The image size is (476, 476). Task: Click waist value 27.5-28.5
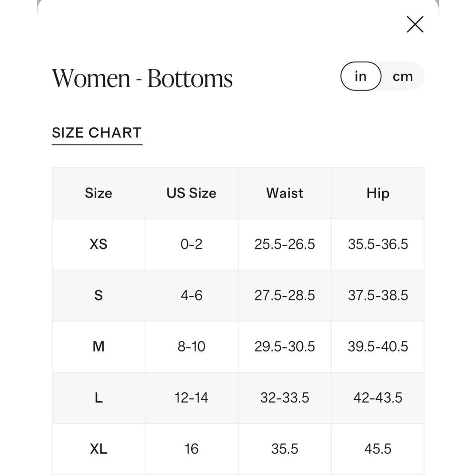[x=285, y=296]
